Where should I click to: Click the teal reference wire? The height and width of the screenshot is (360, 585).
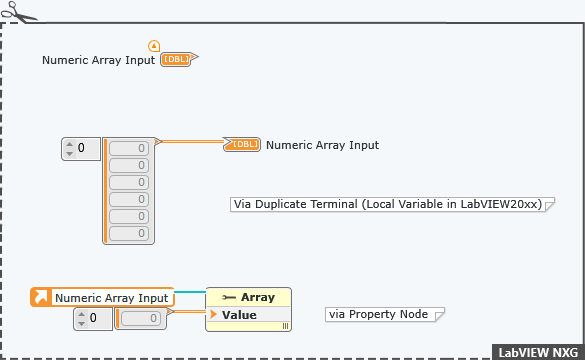(x=190, y=292)
